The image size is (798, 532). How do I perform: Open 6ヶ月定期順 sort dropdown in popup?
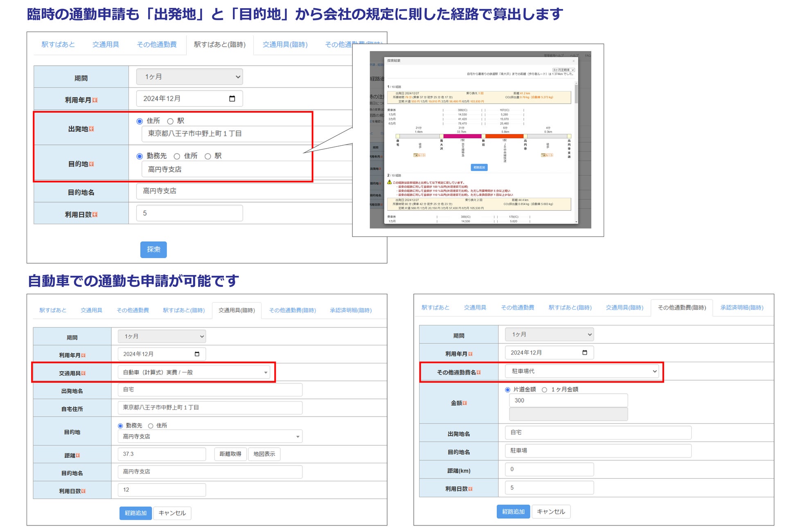564,70
